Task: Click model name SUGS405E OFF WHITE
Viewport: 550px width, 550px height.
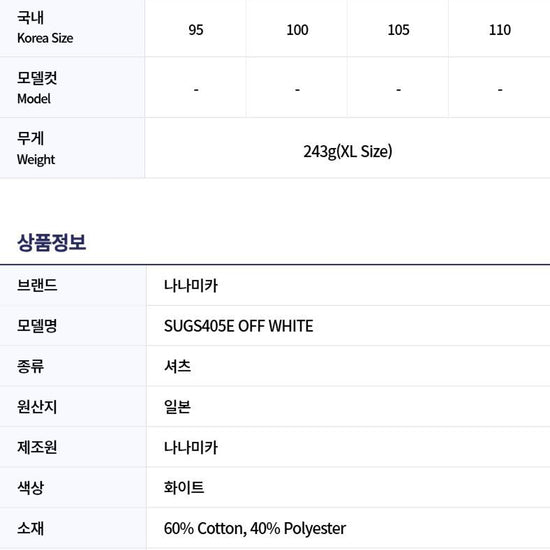Action: coord(239,326)
